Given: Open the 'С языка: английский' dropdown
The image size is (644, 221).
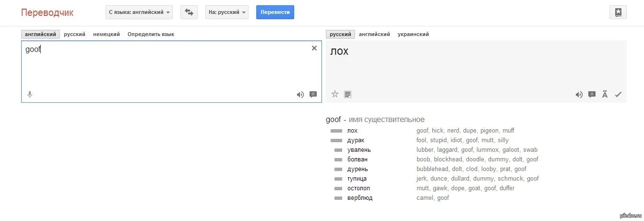Looking at the screenshot, I should [x=139, y=12].
